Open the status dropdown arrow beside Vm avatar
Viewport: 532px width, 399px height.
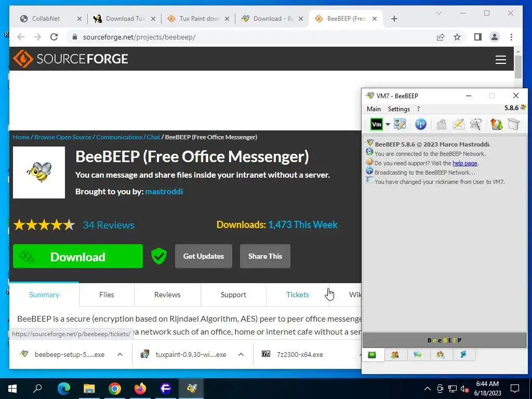point(388,125)
